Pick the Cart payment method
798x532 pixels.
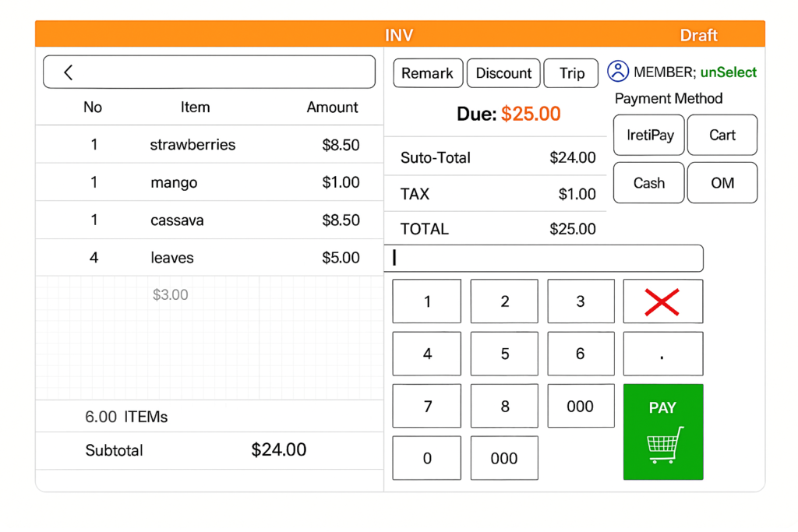click(x=722, y=136)
